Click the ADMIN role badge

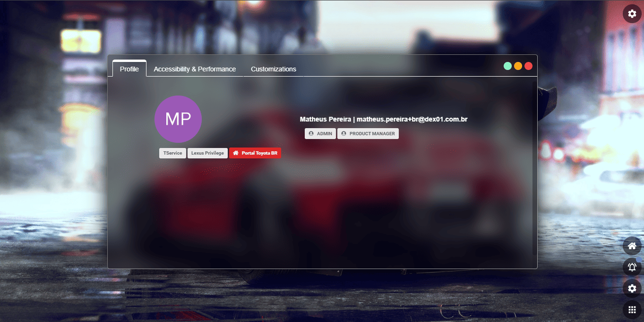tap(320, 134)
